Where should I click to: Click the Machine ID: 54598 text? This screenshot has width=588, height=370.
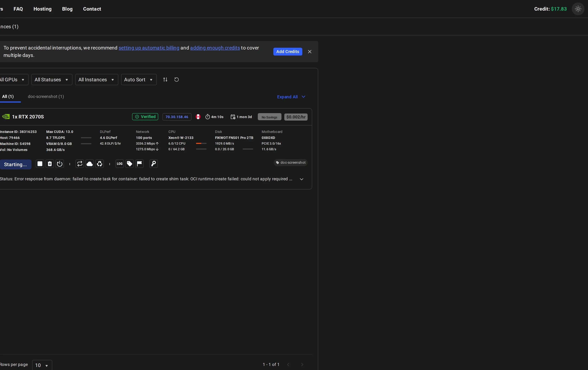pyautogui.click(x=15, y=144)
